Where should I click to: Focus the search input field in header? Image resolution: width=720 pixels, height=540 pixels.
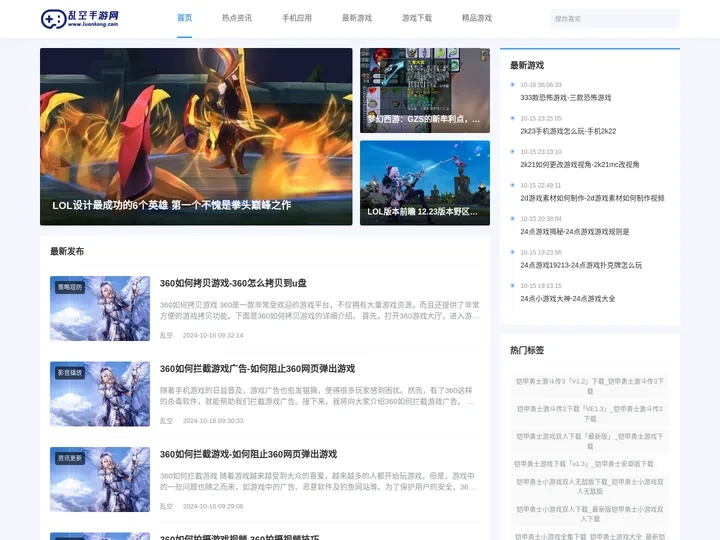[615, 19]
